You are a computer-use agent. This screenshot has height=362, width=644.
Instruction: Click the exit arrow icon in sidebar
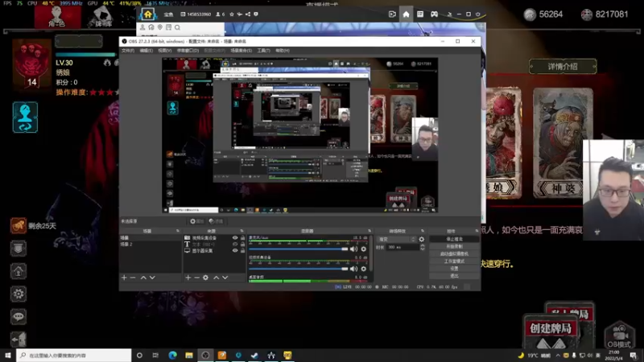19,339
